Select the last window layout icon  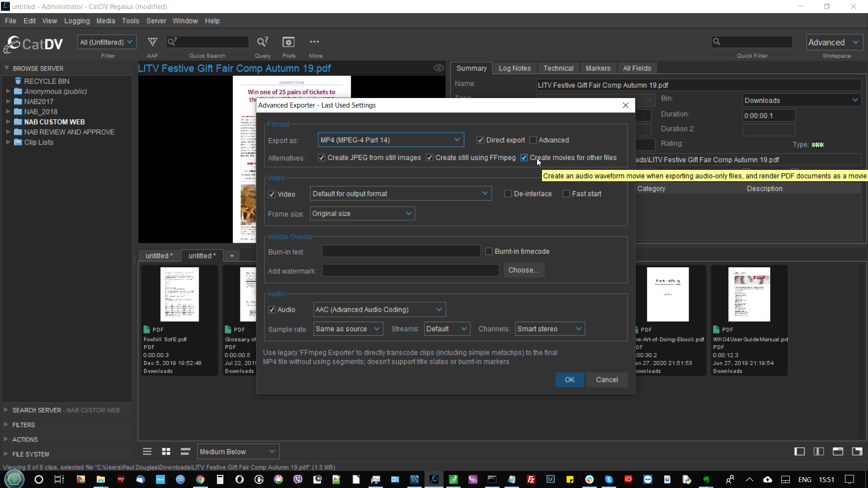[x=857, y=451]
